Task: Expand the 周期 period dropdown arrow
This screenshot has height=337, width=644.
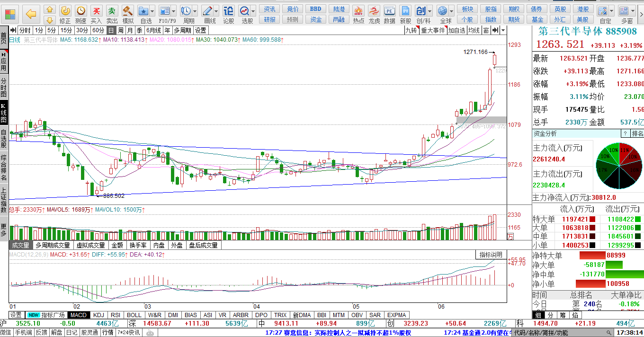Action: (196, 10)
